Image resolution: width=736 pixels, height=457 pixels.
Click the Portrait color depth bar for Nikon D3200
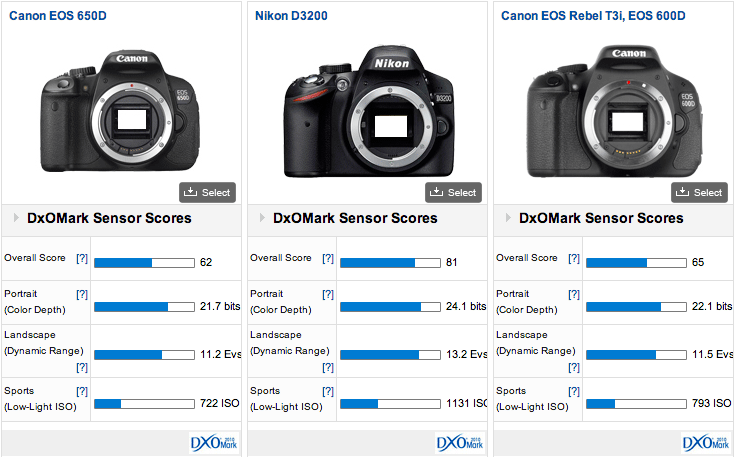click(391, 307)
